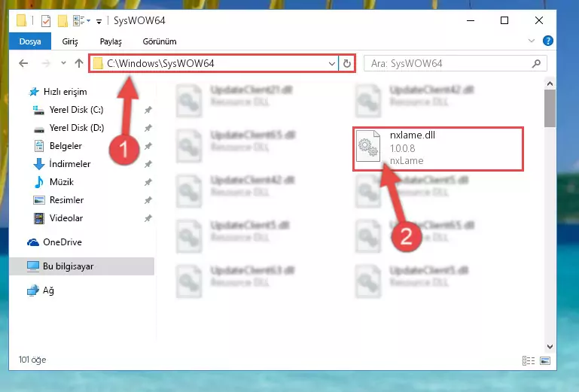
Task: Open the Dosya file menu
Action: coord(30,41)
